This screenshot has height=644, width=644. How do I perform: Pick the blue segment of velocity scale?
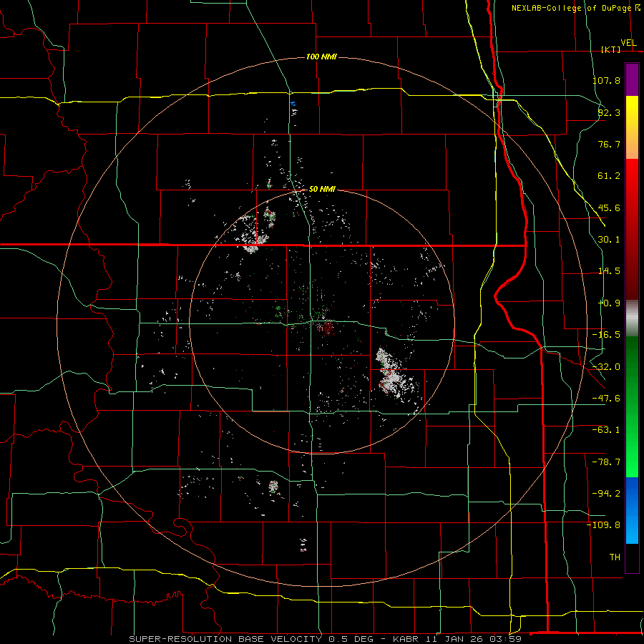(x=632, y=510)
